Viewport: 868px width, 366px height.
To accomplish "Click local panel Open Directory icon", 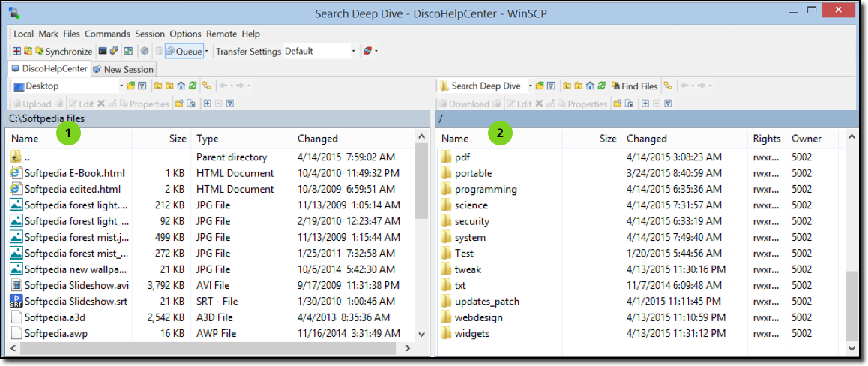I will [130, 85].
